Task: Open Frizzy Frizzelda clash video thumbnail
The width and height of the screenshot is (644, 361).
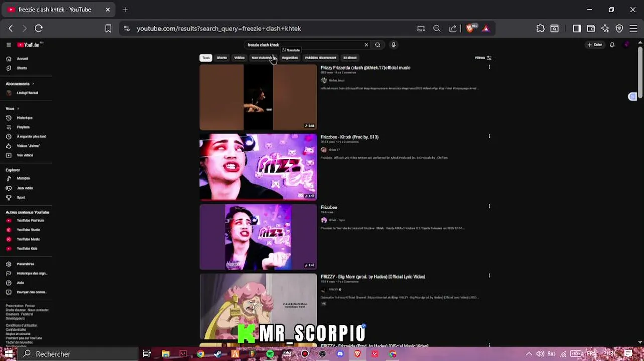Action: click(x=258, y=97)
